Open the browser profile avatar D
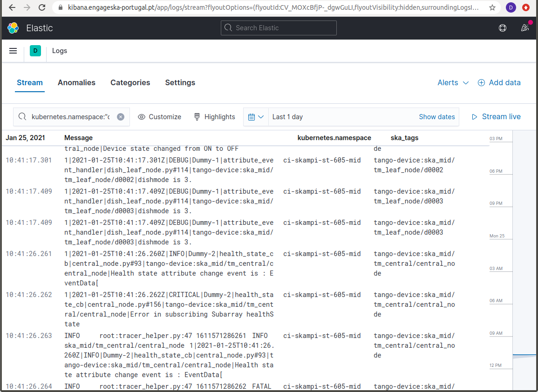This screenshot has height=392, width=538. [x=511, y=7]
